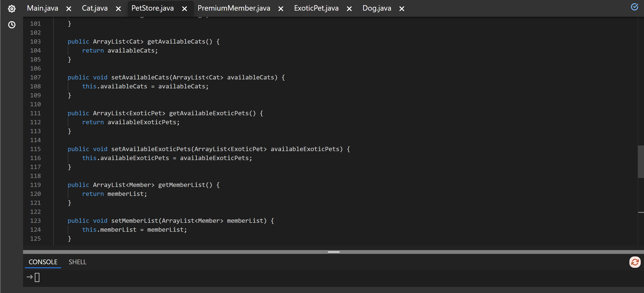Open the PremiumMember.java tab
Screen dimensions: 644x293
(x=234, y=8)
